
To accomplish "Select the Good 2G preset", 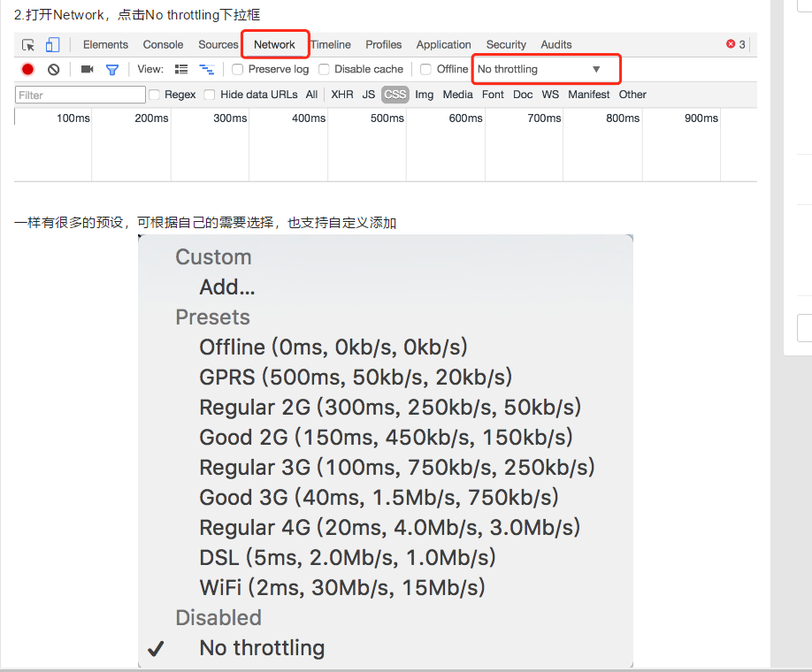I will point(387,437).
